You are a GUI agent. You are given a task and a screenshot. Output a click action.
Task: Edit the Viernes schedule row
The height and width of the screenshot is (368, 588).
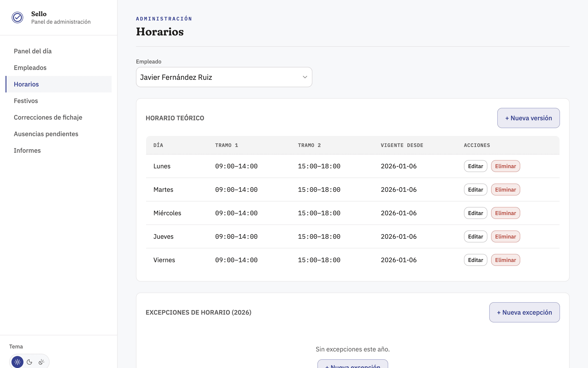click(475, 260)
